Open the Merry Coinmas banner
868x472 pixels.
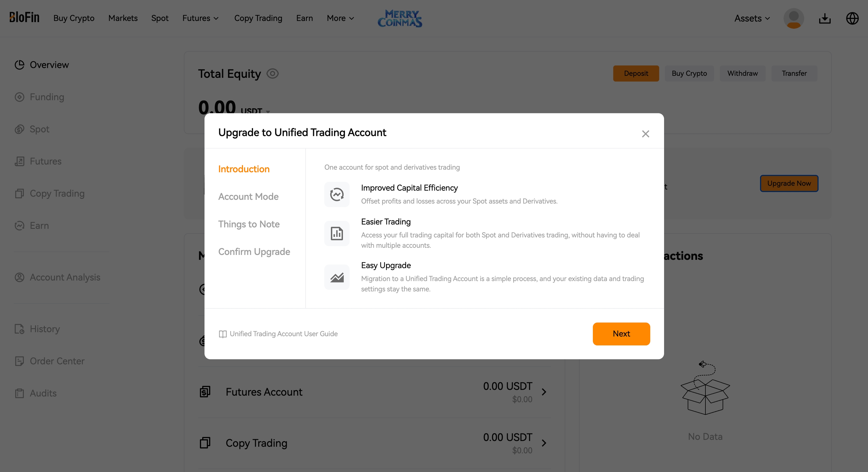pyautogui.click(x=400, y=18)
